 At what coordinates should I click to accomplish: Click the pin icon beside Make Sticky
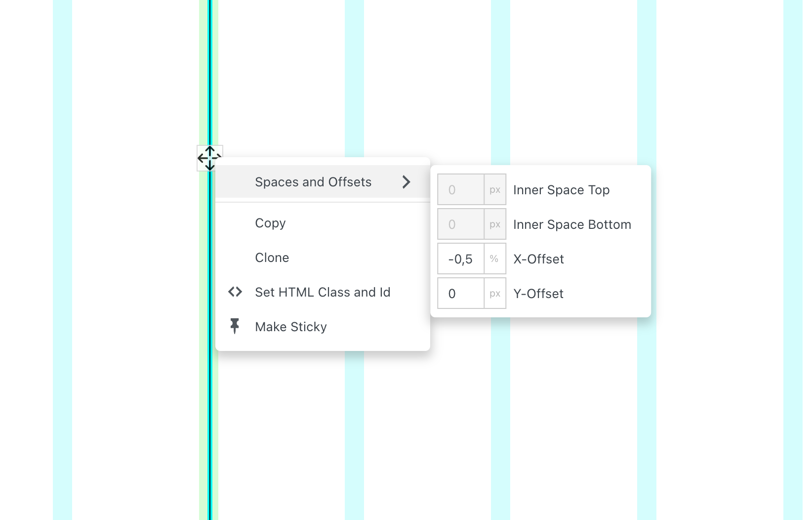click(x=235, y=326)
